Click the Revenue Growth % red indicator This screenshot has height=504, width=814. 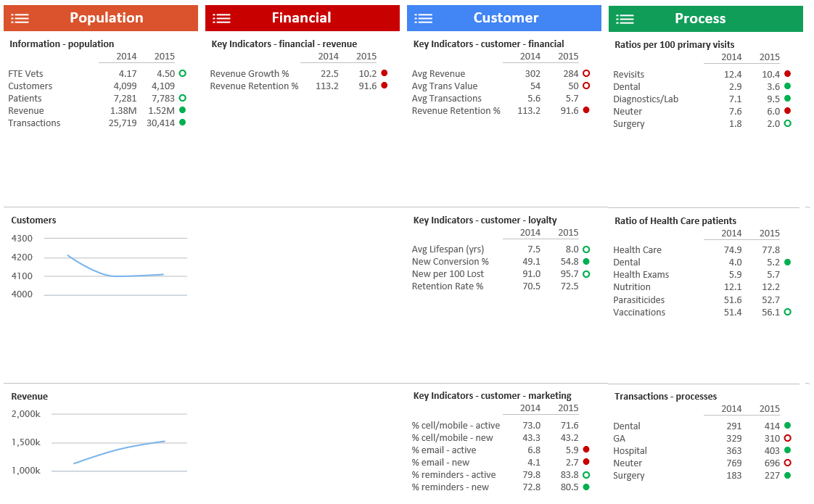click(x=385, y=73)
